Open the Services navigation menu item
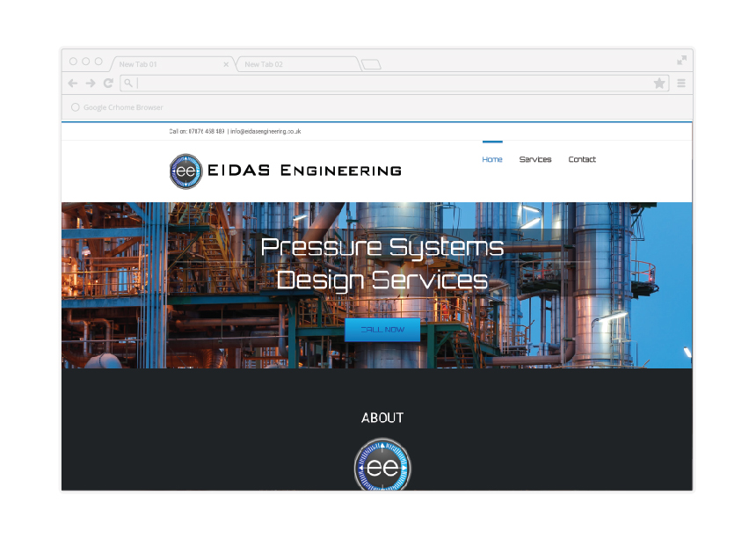 pos(535,159)
